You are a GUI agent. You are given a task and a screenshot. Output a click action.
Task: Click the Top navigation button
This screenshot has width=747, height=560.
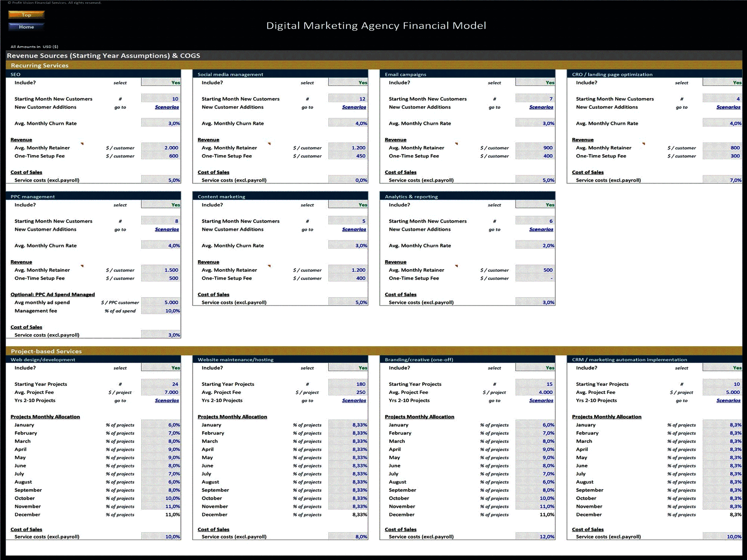[26, 15]
